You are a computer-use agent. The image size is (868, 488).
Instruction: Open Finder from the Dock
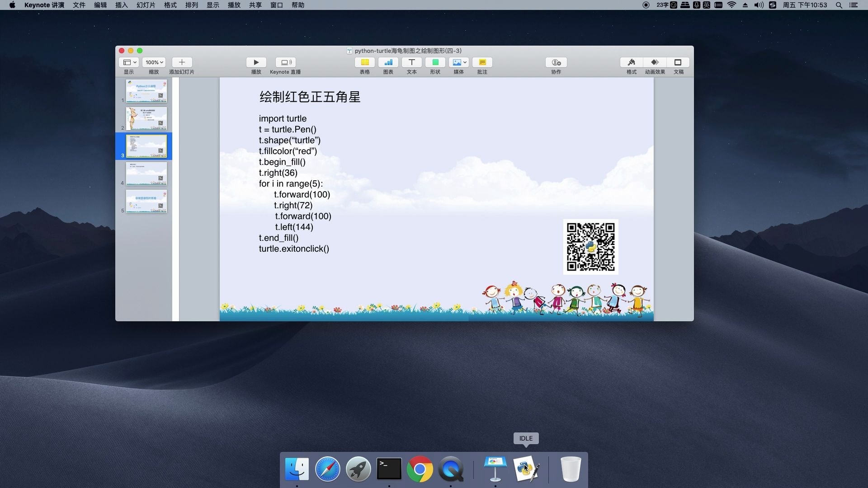pos(297,469)
